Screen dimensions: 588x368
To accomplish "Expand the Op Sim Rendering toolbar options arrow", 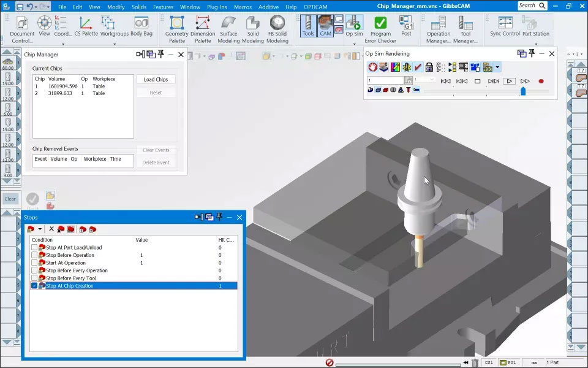I will pyautogui.click(x=497, y=67).
